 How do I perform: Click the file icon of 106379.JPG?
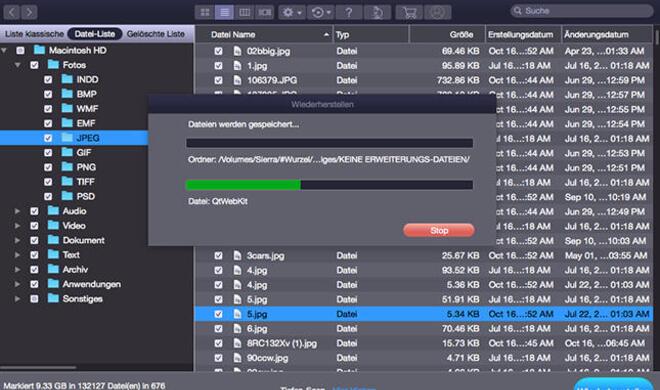237,80
